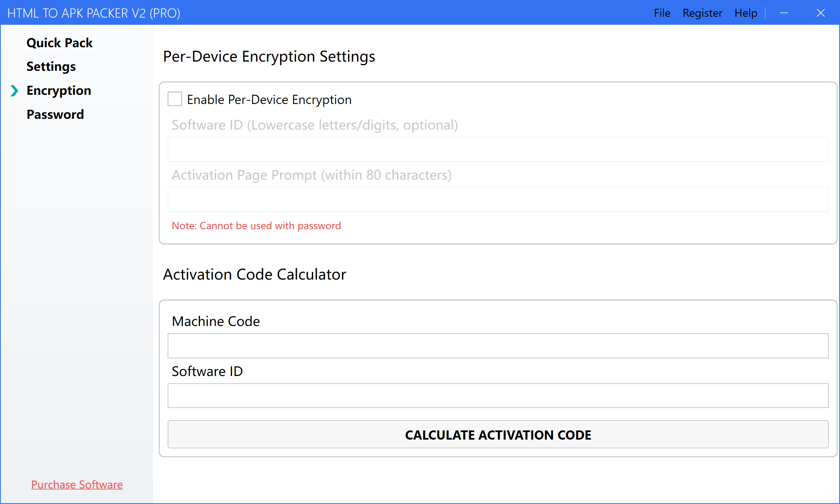Click the Activation Code Calculator heading
Viewport: 840px width, 504px height.
coord(254,274)
